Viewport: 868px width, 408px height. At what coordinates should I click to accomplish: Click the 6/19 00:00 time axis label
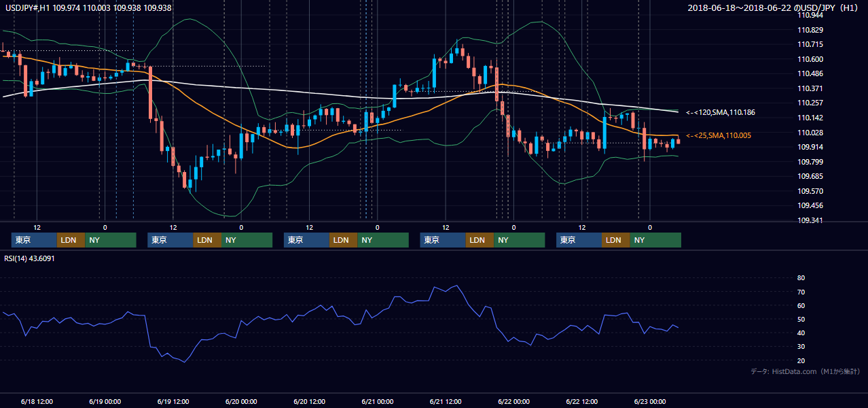coord(105,401)
